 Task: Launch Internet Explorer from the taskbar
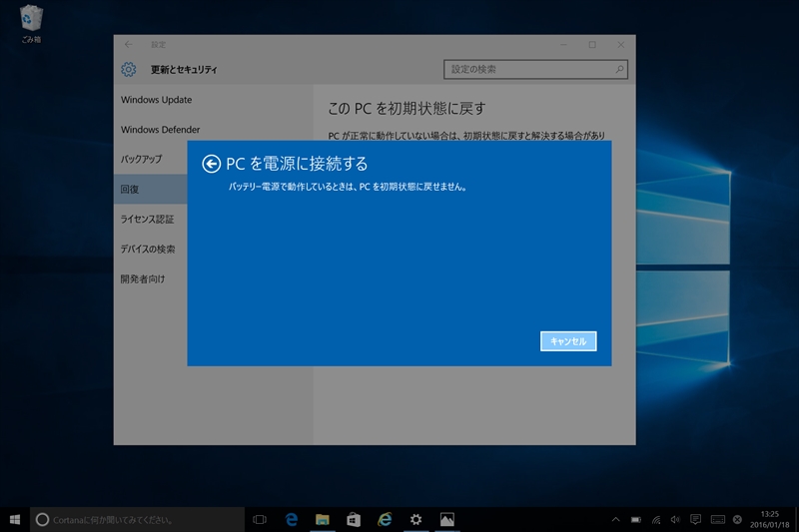click(385, 519)
